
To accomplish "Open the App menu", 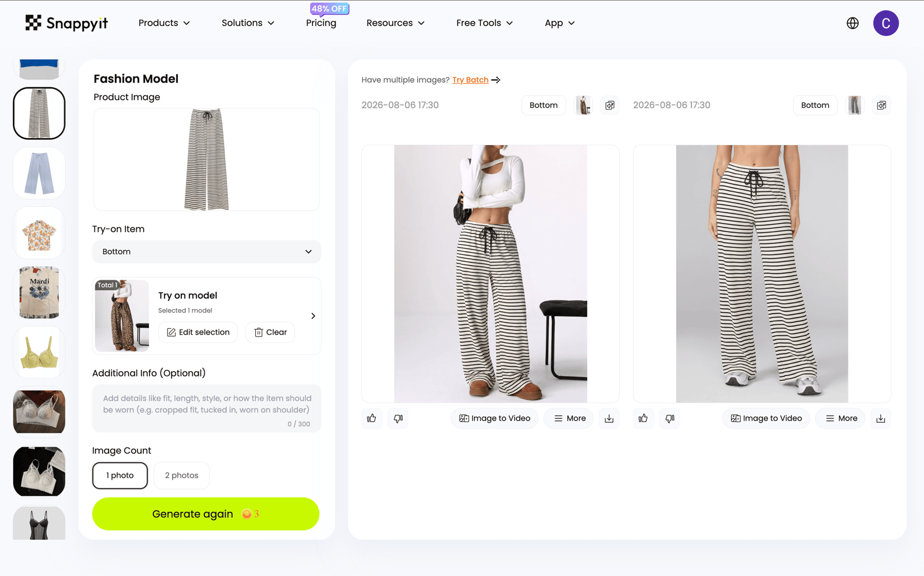I will 560,23.
